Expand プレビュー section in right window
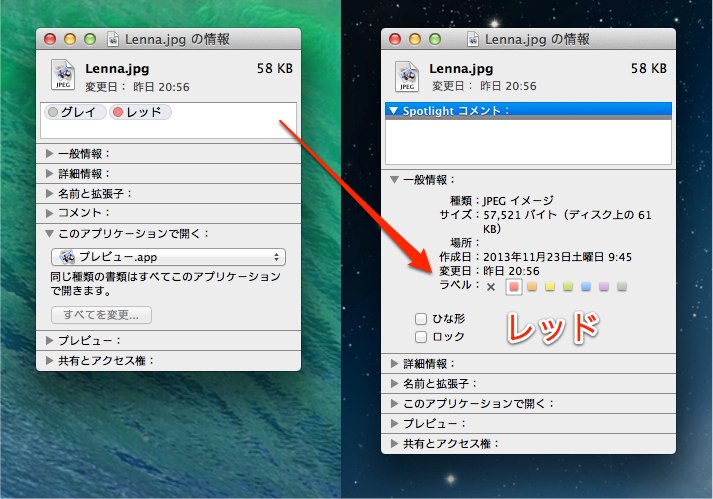713x499 pixels. [394, 423]
